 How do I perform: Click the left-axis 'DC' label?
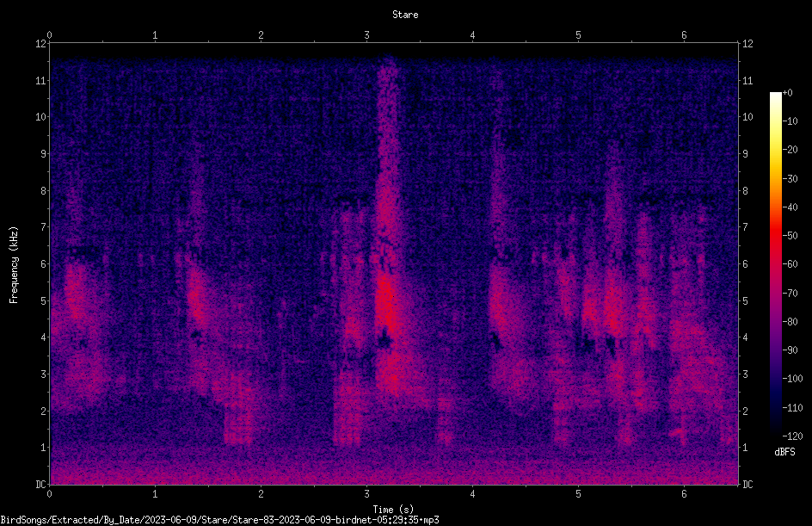point(41,484)
